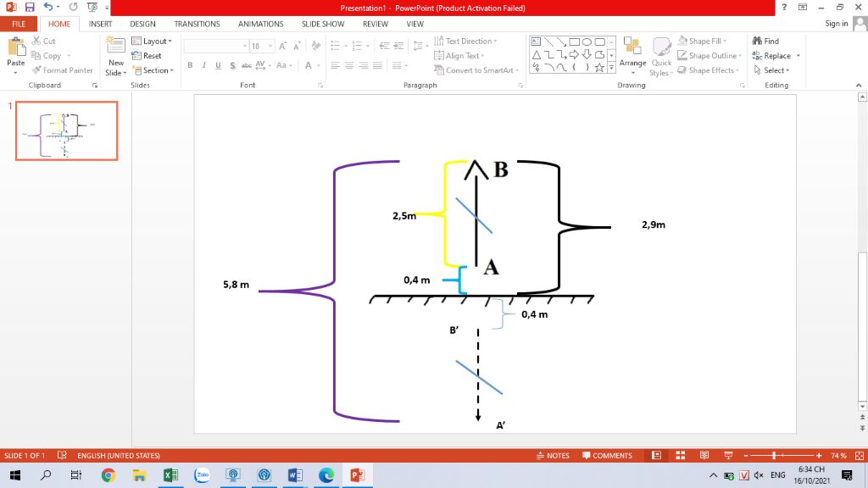Switch to Slide Sorter view
868x488 pixels.
point(681,455)
